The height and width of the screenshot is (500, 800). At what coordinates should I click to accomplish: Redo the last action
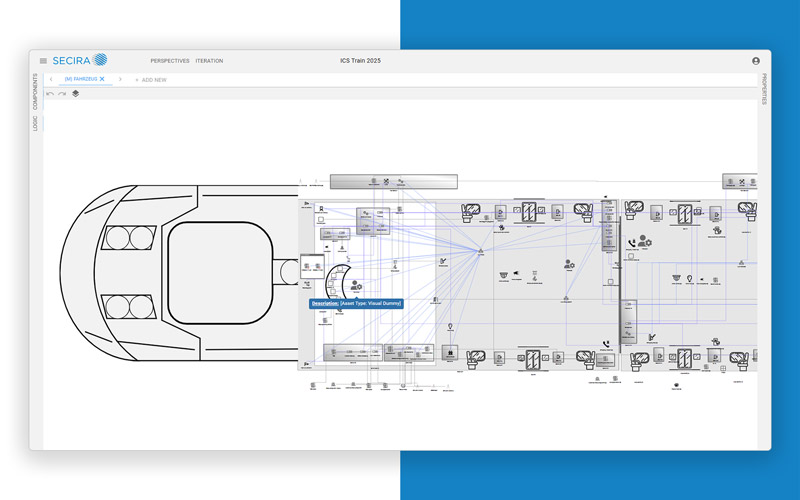click(x=62, y=94)
